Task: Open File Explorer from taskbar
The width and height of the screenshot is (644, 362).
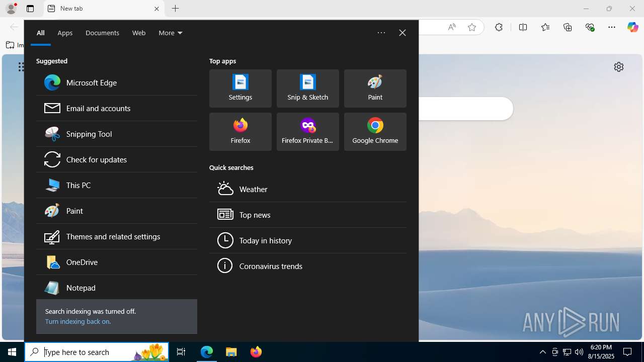Action: click(231, 352)
